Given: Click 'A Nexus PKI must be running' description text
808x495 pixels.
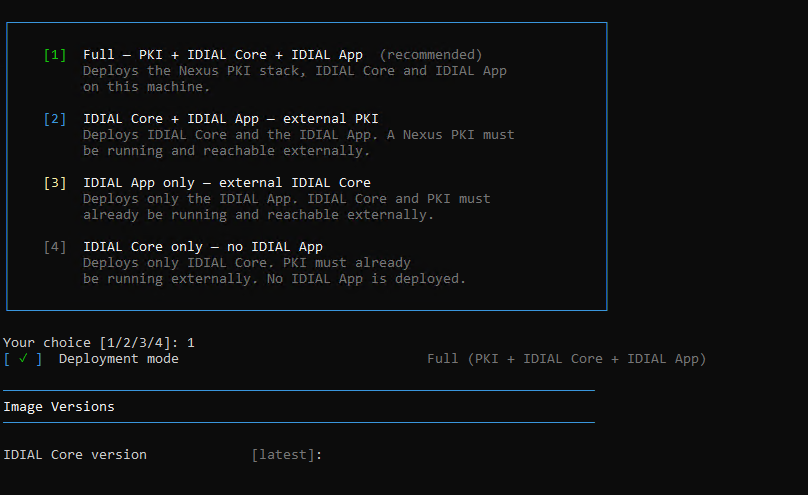Looking at the screenshot, I should pyautogui.click(x=298, y=143).
